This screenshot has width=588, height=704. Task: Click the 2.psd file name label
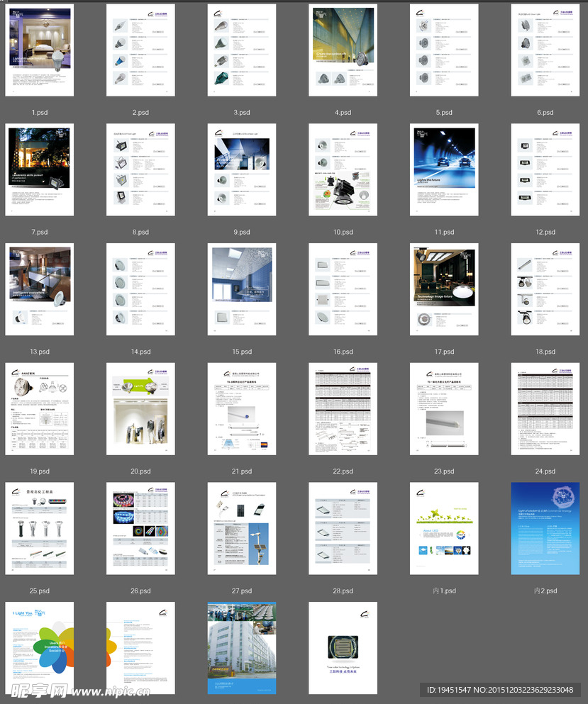pos(140,113)
